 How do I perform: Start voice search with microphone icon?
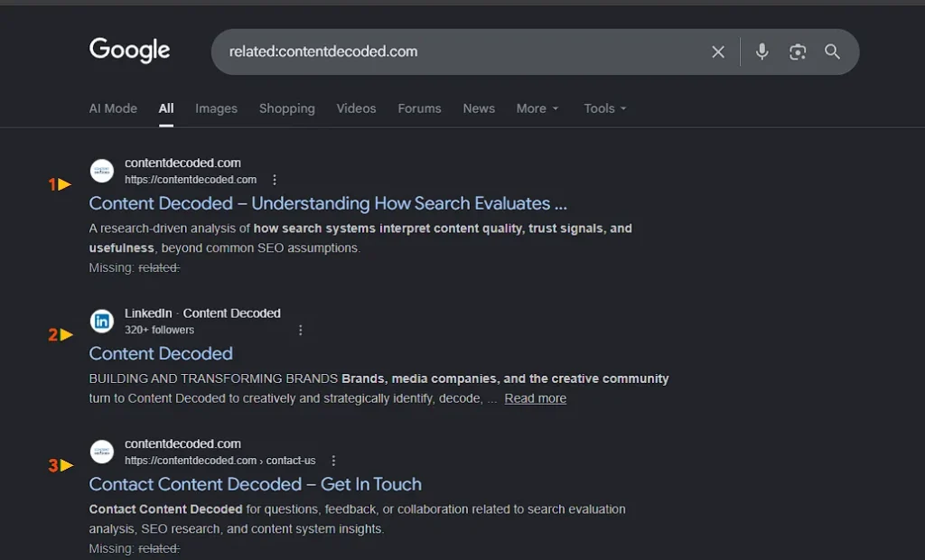coord(761,51)
